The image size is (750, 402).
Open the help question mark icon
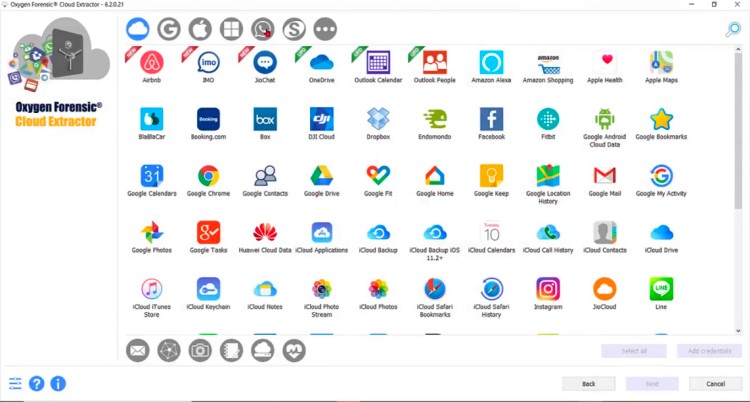coord(37,383)
